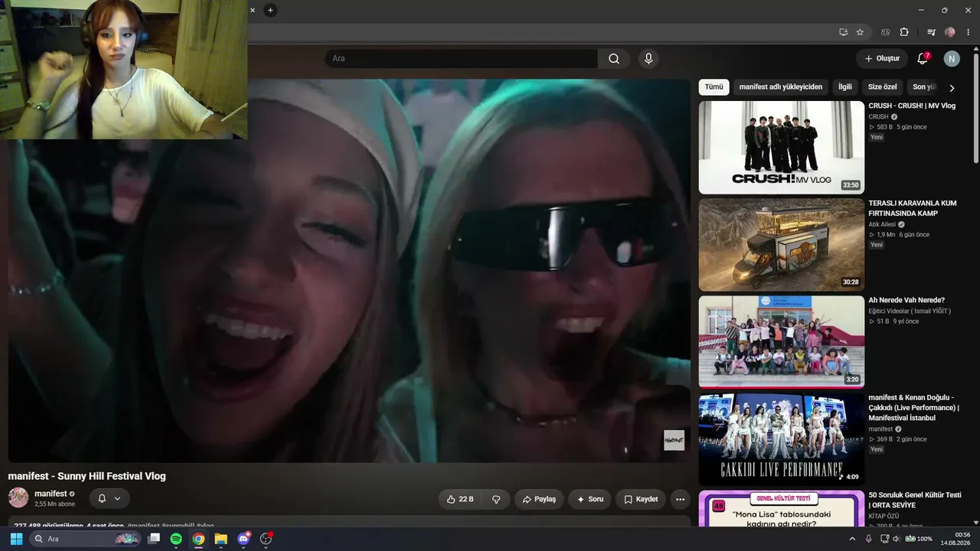Open OBS Studio from the taskbar
980x551 pixels.
[266, 539]
